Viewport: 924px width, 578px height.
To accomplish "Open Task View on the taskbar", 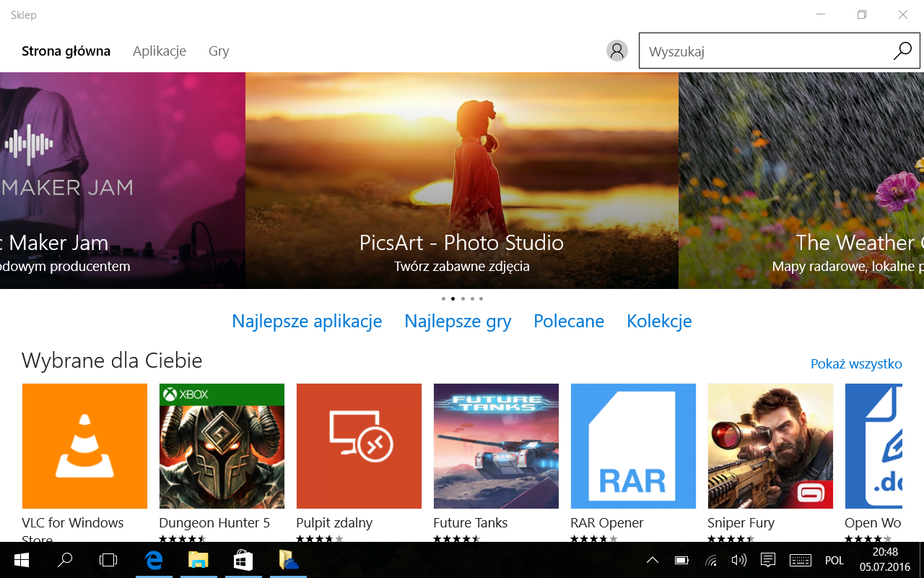I will (108, 560).
